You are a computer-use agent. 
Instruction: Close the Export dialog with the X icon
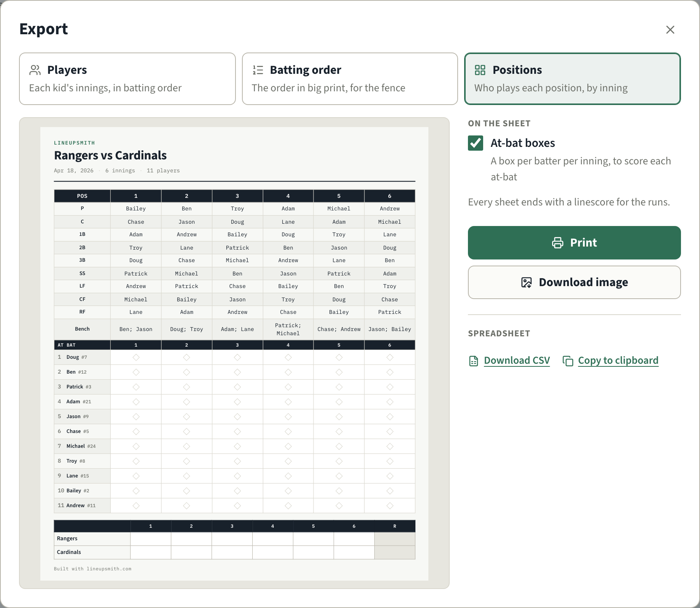point(670,30)
